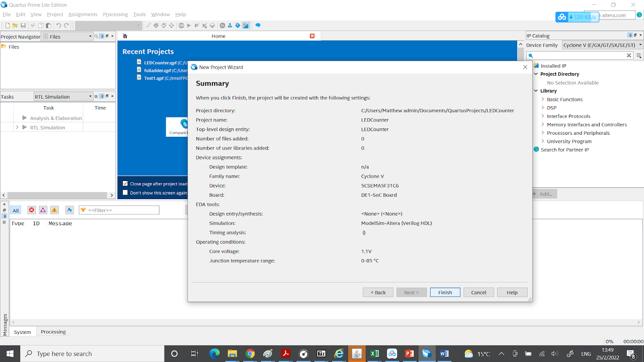Click the Home tab house icon
The height and width of the screenshot is (362, 644).
coord(125,36)
